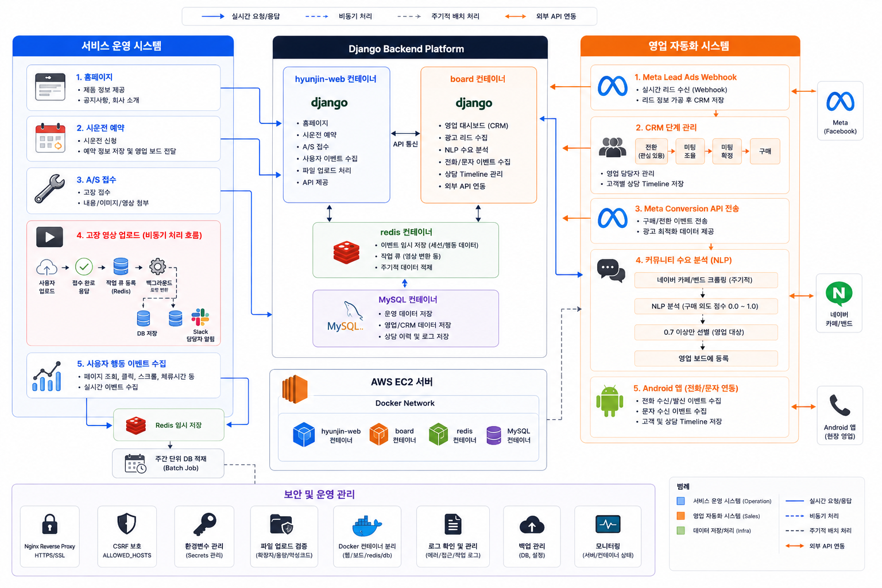Select the orange cube board 컨테이너 icon in Docker Network
882x588 pixels.
tap(379, 435)
